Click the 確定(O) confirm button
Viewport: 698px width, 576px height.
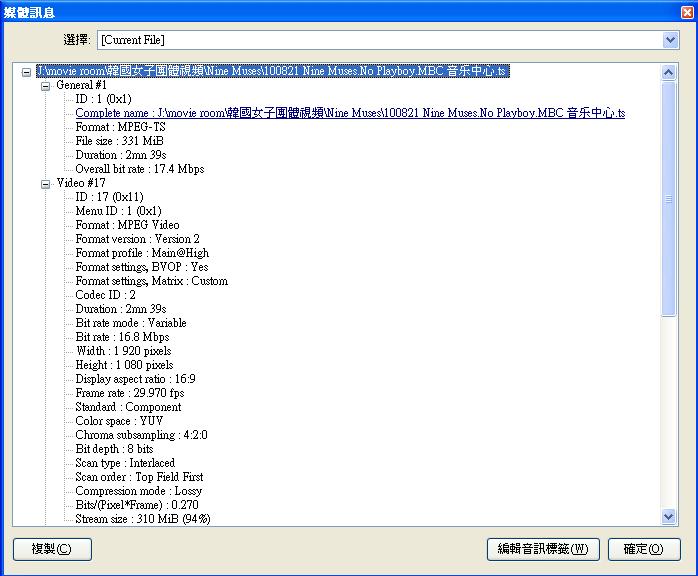(x=644, y=549)
